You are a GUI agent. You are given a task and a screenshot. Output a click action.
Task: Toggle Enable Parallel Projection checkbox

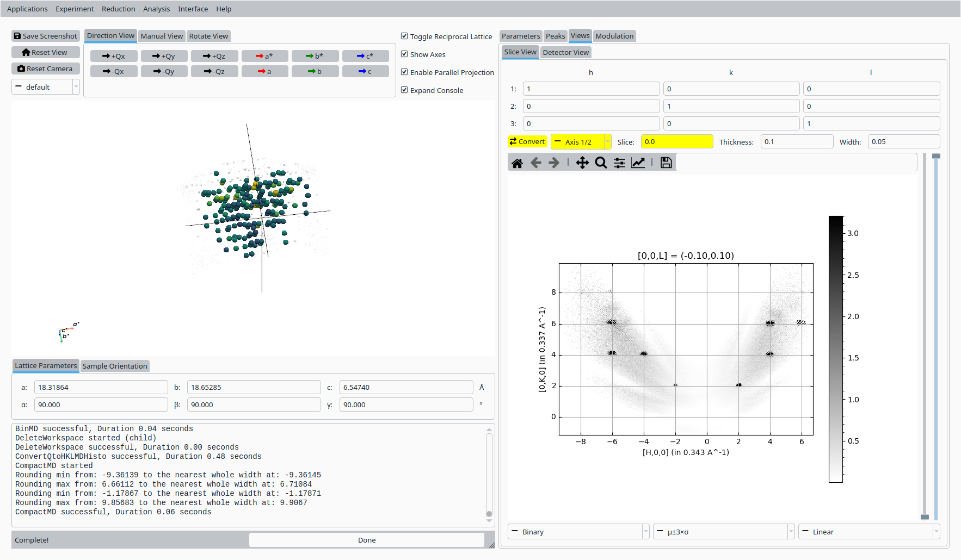coord(404,72)
